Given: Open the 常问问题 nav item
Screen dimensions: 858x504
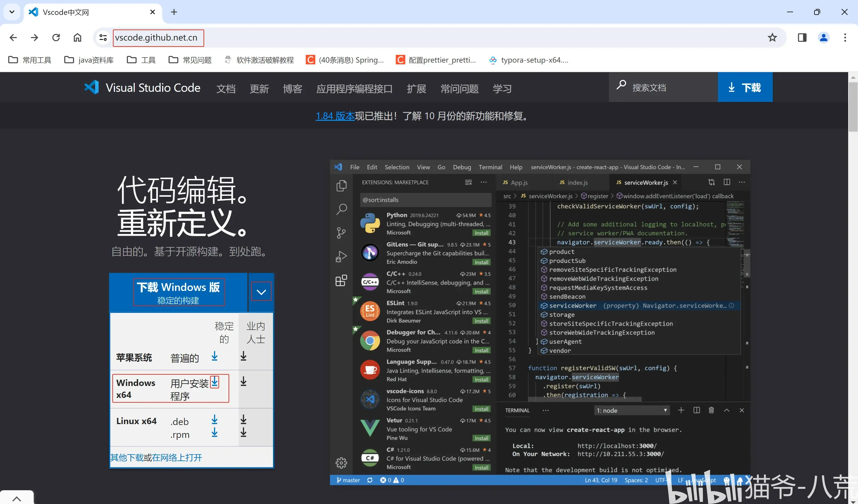Looking at the screenshot, I should 460,89.
